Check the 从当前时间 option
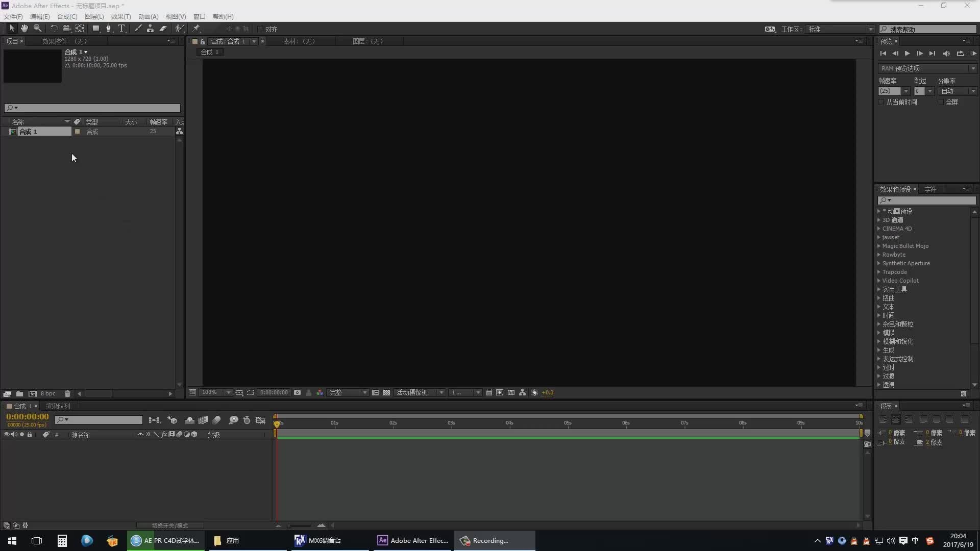The width and height of the screenshot is (980, 551). click(x=881, y=102)
